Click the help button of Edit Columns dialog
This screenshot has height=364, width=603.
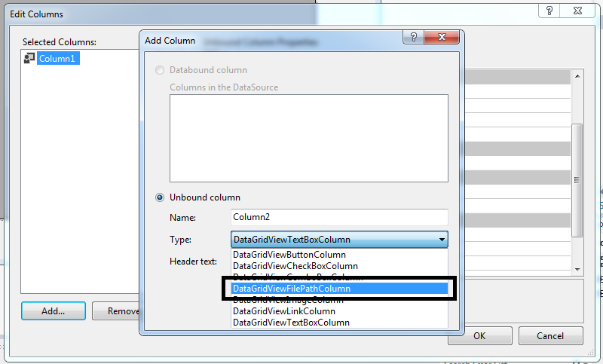coord(549,11)
